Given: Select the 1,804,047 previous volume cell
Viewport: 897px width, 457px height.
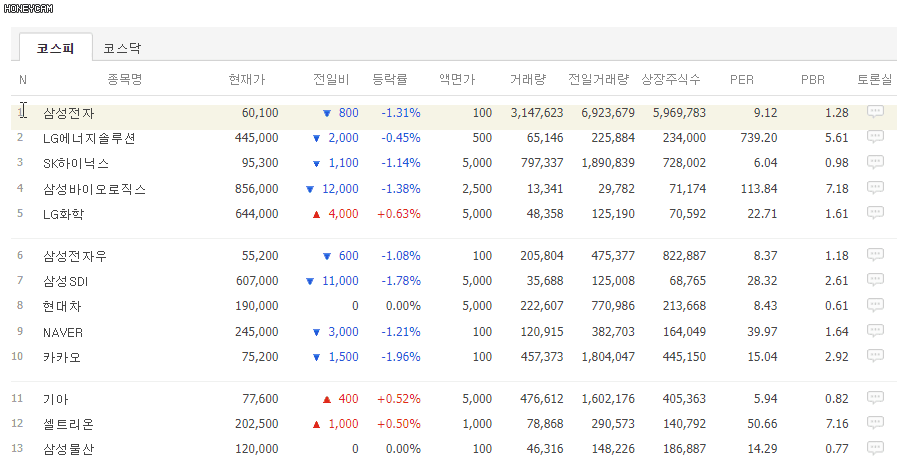Looking at the screenshot, I should click(x=608, y=357).
